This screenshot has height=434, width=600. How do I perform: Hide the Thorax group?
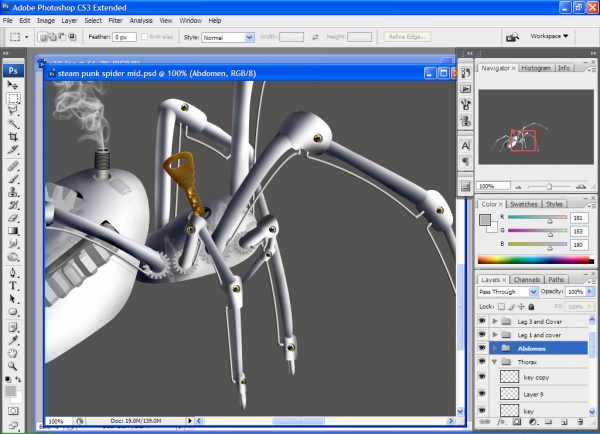click(482, 361)
